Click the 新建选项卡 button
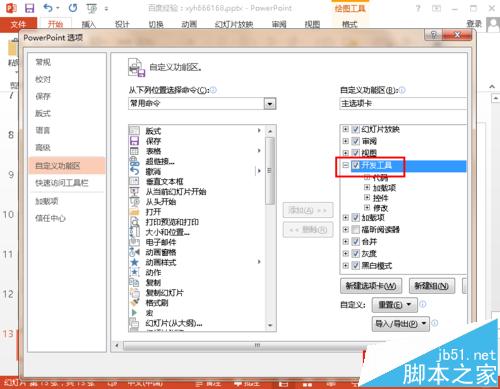500x389 pixels. coord(371,286)
